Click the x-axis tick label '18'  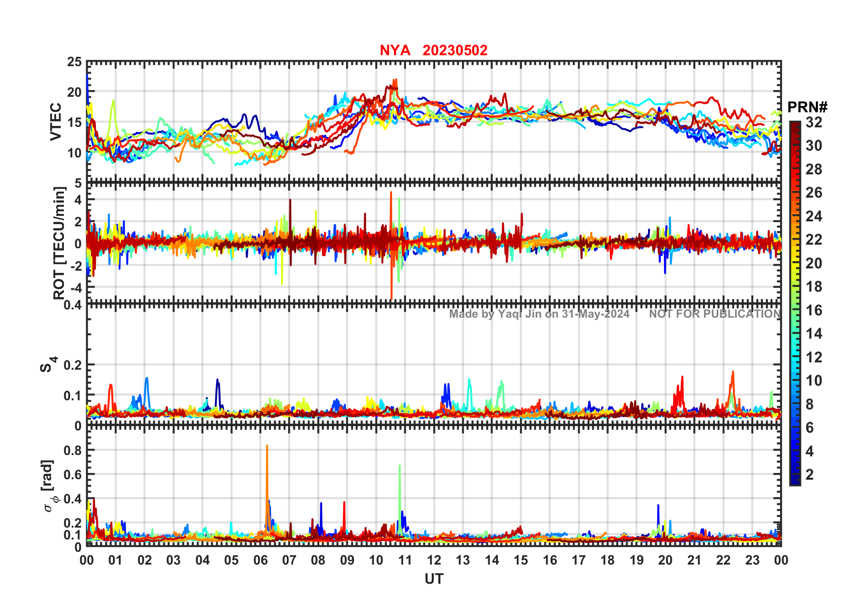click(607, 560)
